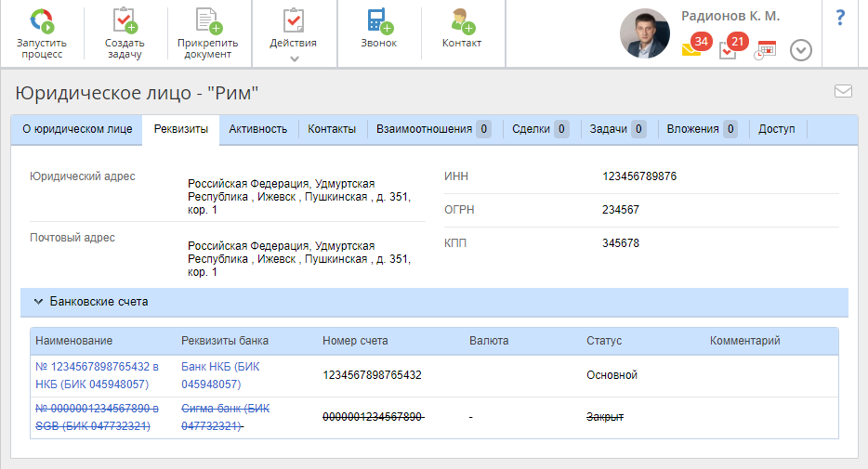Click the Звонок phone icon
Screen dimensions: 868x469
pos(378,20)
